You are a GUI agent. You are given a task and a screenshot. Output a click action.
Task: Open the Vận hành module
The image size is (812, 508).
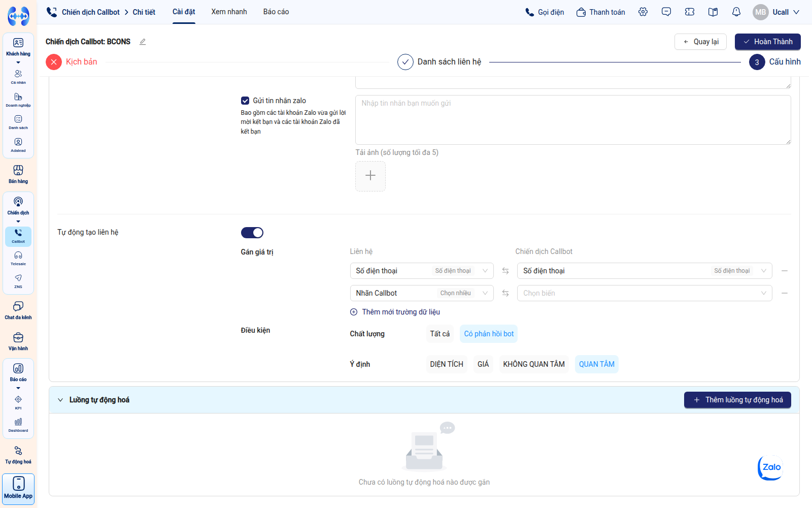coord(18,341)
